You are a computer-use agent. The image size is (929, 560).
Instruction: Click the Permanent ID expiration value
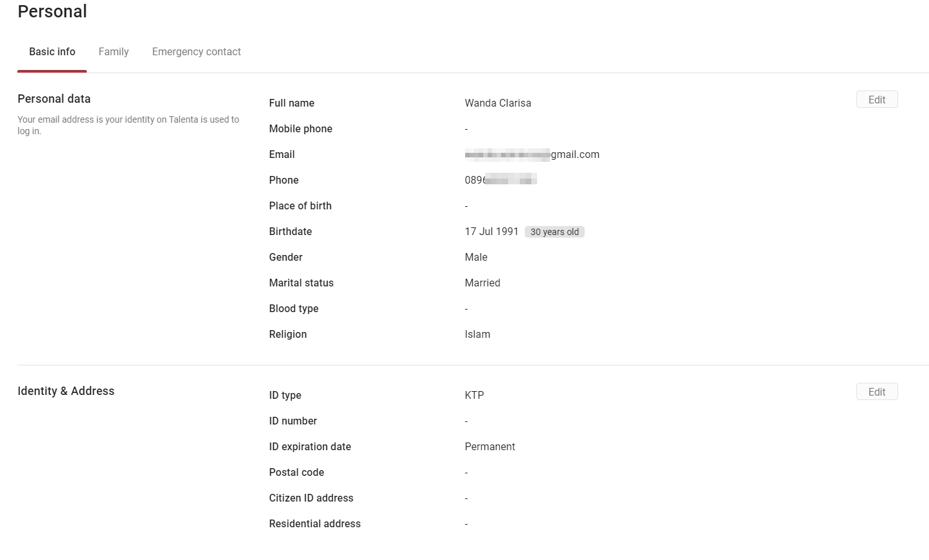490,447
